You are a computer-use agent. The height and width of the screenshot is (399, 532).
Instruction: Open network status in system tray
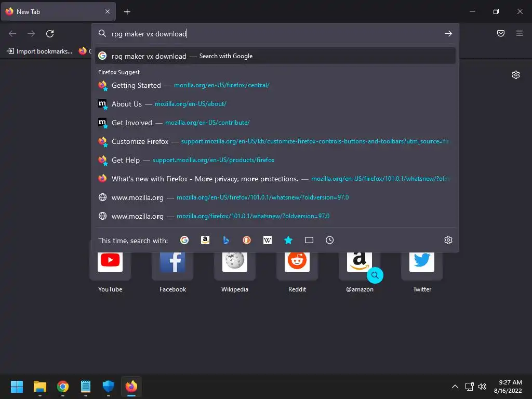point(469,387)
